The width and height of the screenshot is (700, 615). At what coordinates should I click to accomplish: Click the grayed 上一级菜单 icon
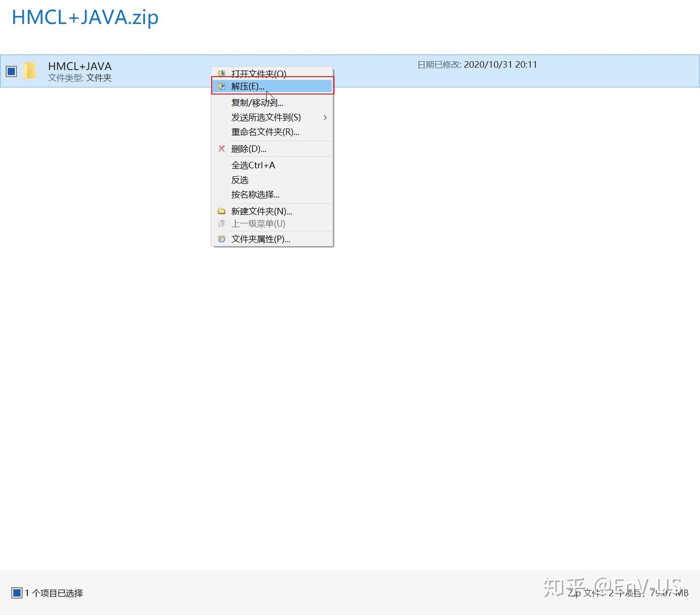[x=222, y=223]
